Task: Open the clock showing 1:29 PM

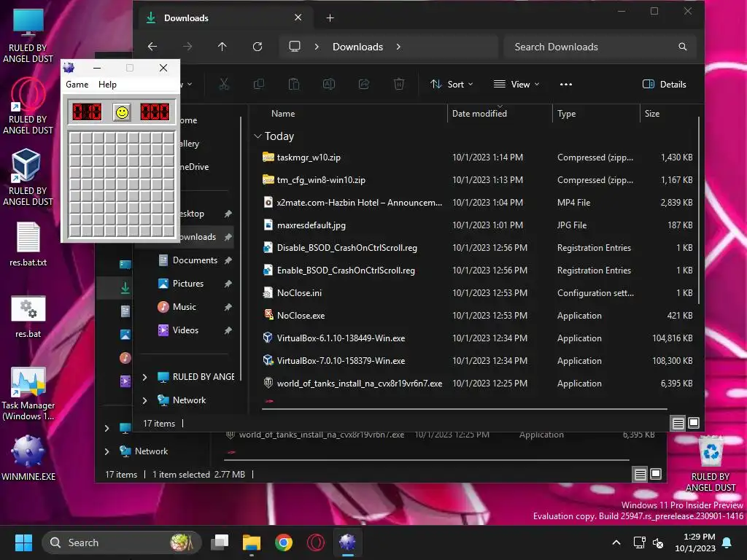Action: (695, 542)
